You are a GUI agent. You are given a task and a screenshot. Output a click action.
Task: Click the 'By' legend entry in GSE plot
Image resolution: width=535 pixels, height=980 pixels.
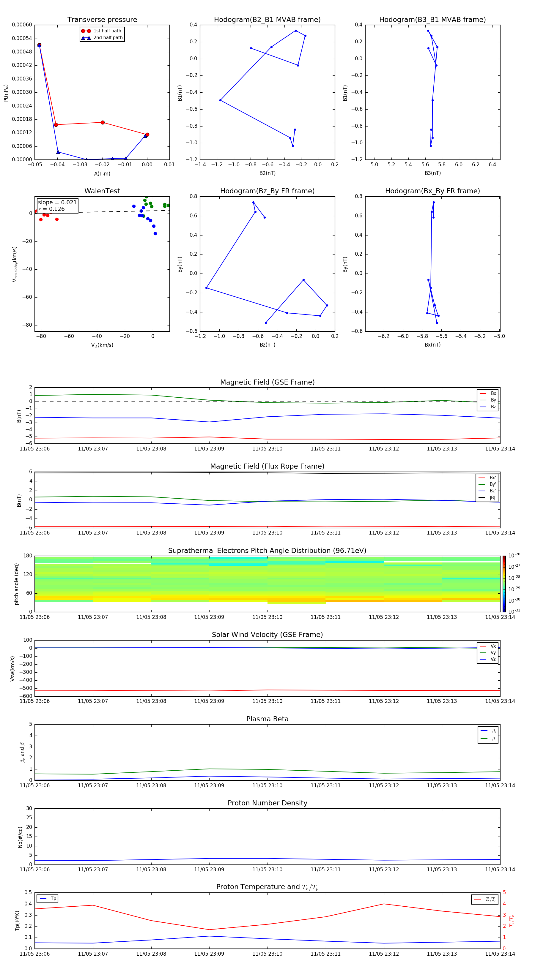[x=488, y=400]
